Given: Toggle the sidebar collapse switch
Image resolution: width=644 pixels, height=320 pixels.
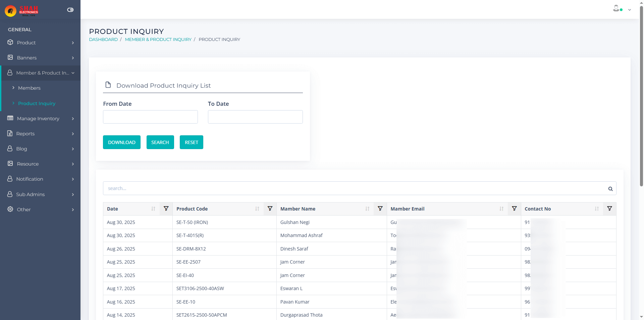Looking at the screenshot, I should [x=70, y=10].
